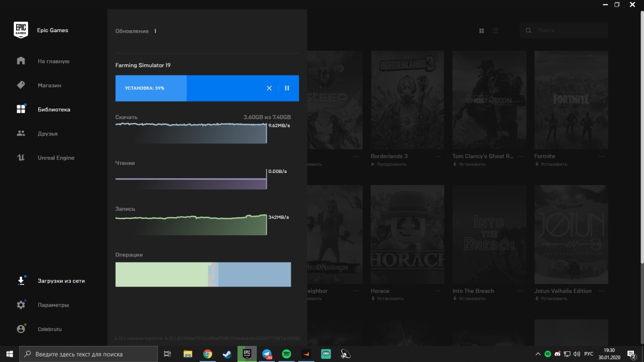This screenshot has width=644, height=362.
Task: Open Jotun Valhalla Edition options dots
Action: 602,291
